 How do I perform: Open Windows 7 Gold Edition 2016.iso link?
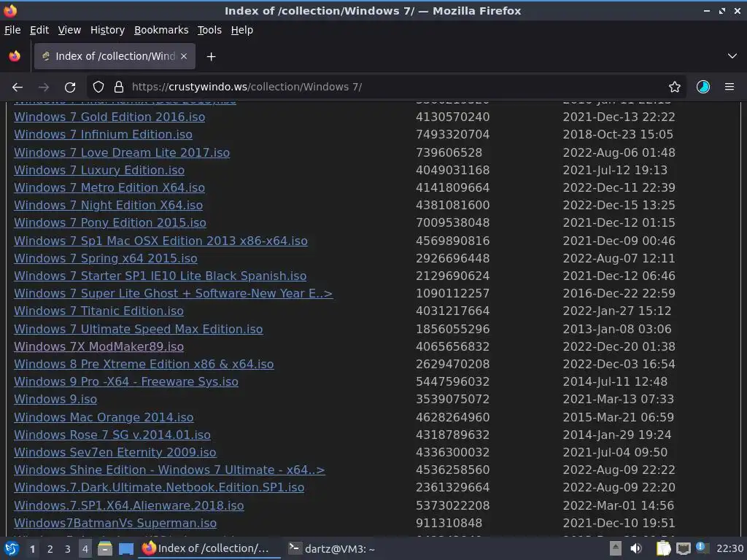pyautogui.click(x=109, y=117)
